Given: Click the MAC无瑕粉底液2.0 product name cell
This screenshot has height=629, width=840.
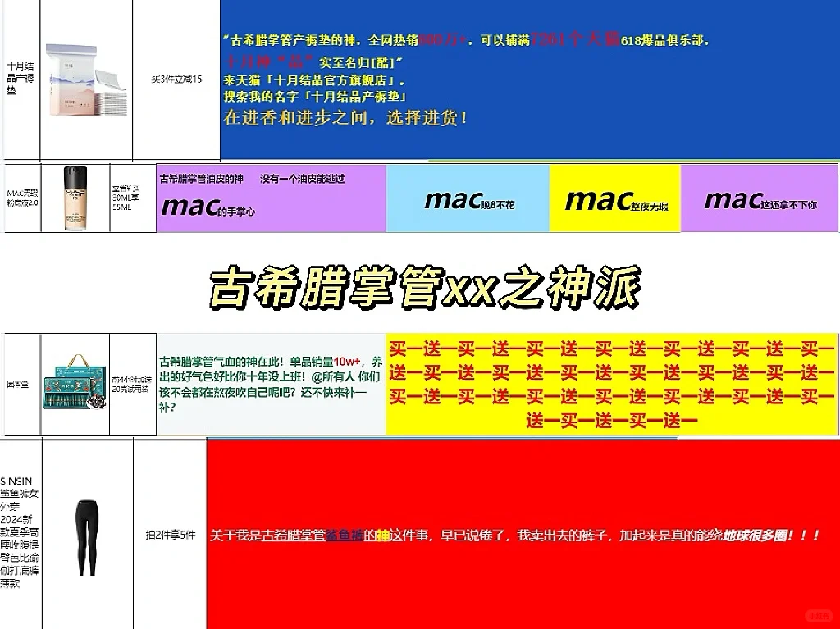Looking at the screenshot, I should tap(22, 198).
